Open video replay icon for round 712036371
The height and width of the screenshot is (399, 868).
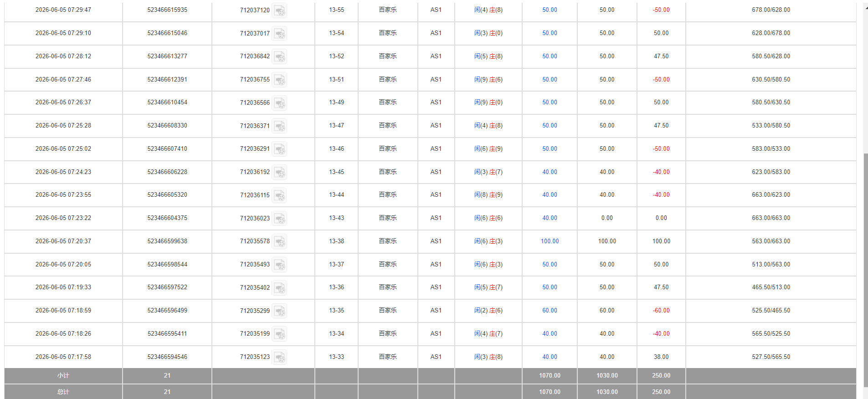[x=279, y=126]
